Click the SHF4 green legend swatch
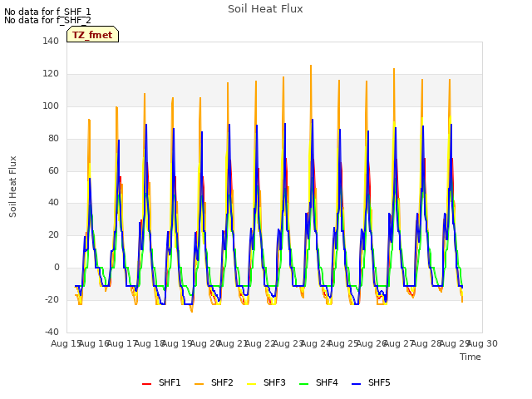Viewport: 532px width, 399px height. pyautogui.click(x=304, y=384)
